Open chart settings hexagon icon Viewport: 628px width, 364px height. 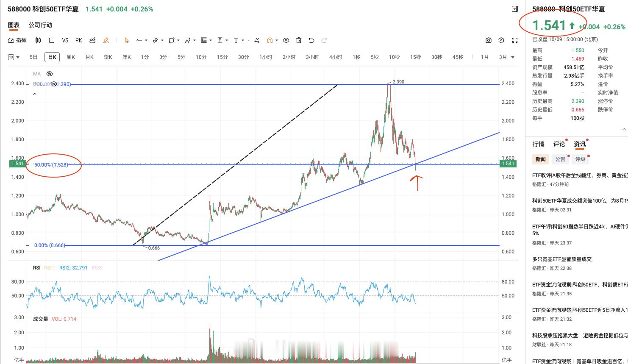tap(501, 40)
